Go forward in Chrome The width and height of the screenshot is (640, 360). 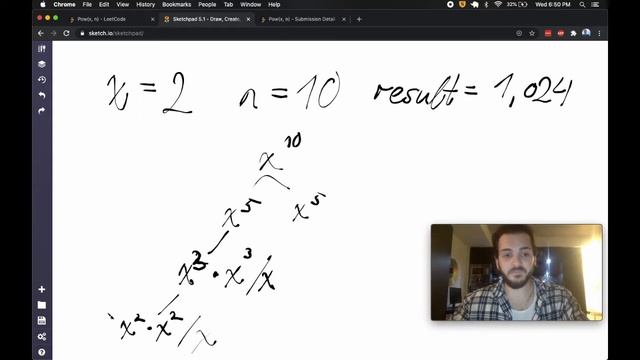(x=53, y=33)
